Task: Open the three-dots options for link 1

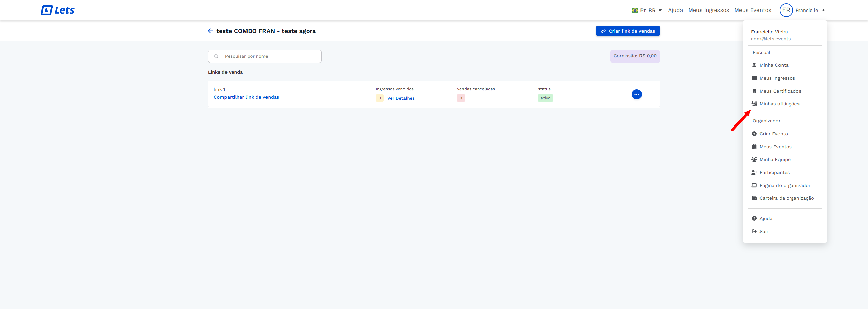Action: pyautogui.click(x=636, y=94)
